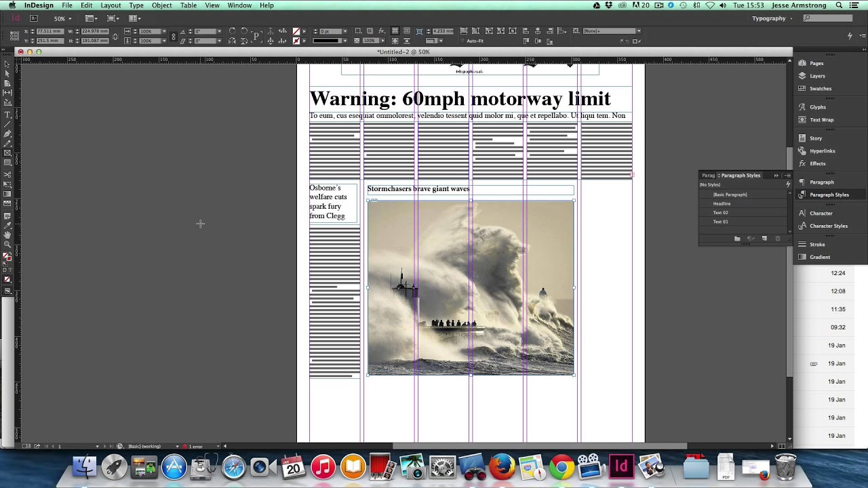Click the Width field 224.978 mm
The image size is (868, 488).
(x=94, y=31)
